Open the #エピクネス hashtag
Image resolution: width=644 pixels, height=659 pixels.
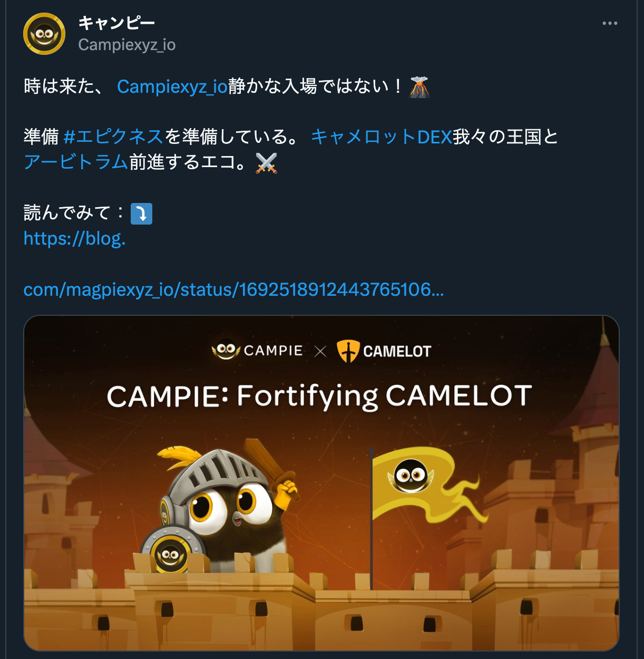113,137
